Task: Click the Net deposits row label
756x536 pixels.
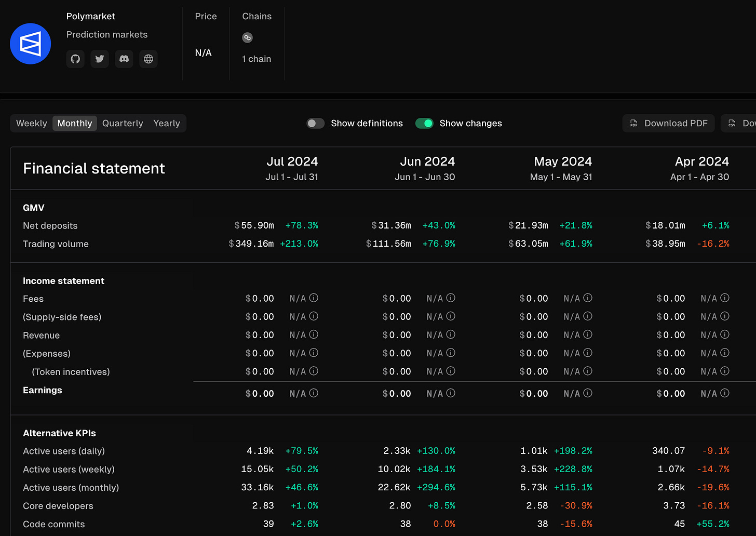Action: pyautogui.click(x=50, y=225)
